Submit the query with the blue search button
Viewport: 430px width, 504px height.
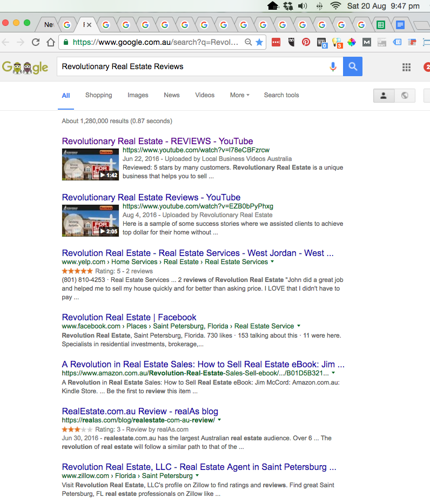[x=353, y=66]
